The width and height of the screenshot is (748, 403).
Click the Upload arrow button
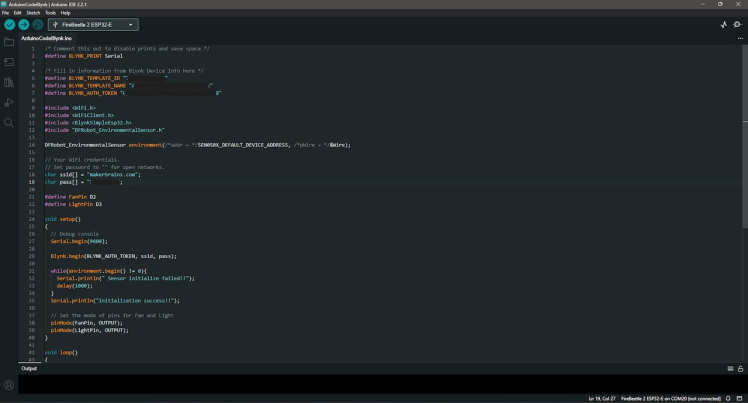click(23, 24)
